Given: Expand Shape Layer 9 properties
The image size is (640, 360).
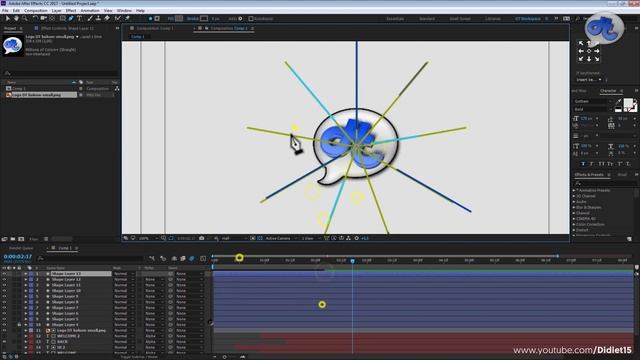Looking at the screenshot, I should click(26, 296).
